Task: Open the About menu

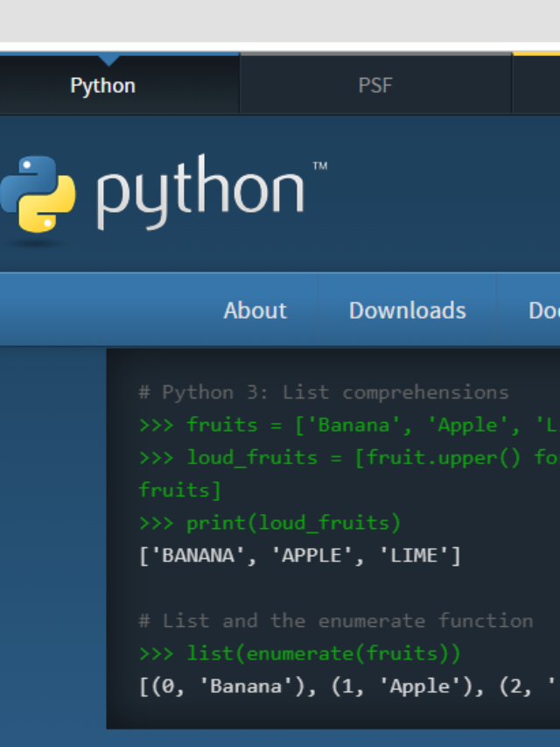Action: [x=255, y=310]
